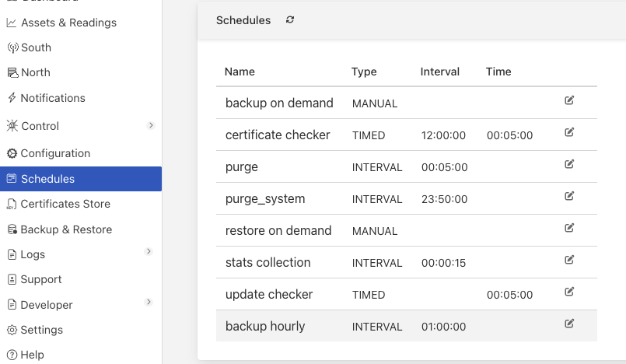
Task: Edit the backup hourly schedule
Action: coord(569,324)
